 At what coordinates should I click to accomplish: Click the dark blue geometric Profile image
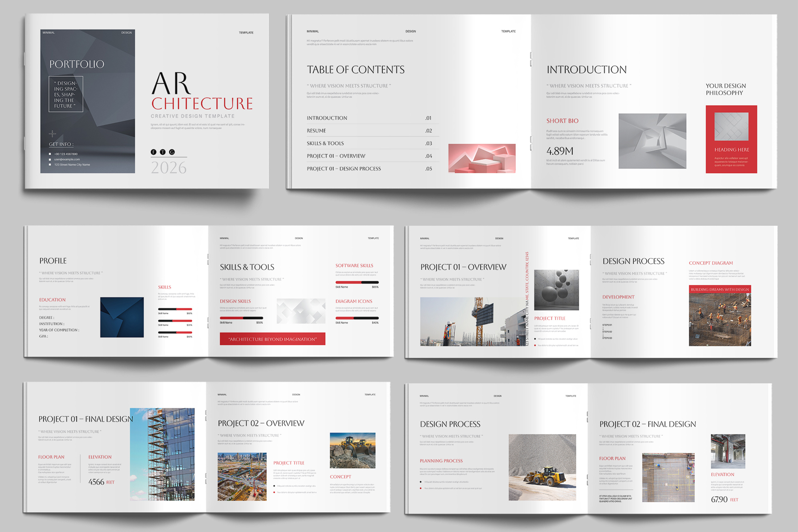click(122, 317)
